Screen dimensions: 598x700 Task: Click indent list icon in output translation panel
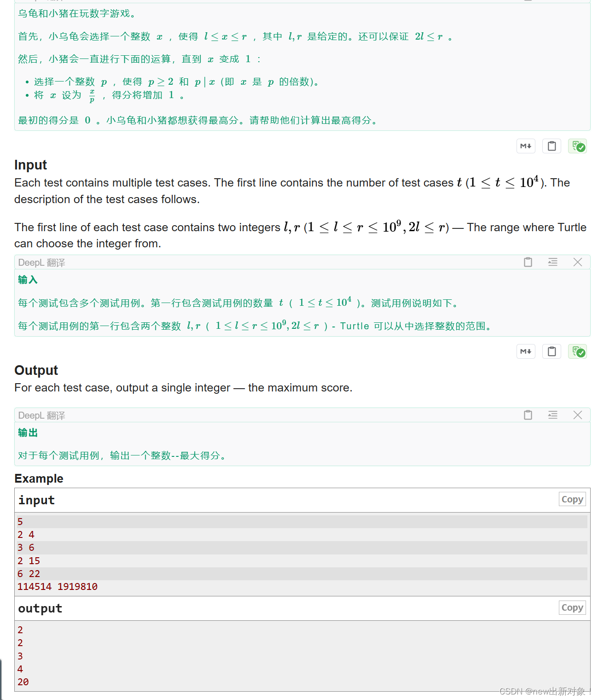click(x=552, y=415)
